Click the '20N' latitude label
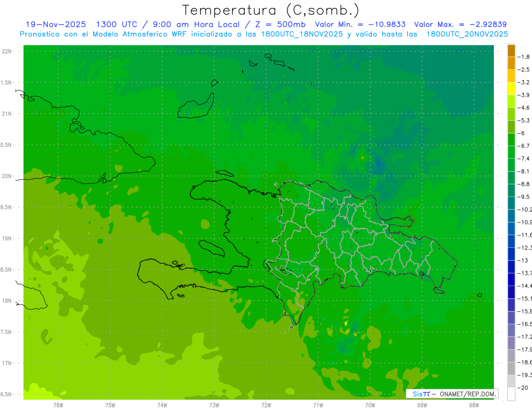The height and width of the screenshot is (411, 532). click(8, 176)
